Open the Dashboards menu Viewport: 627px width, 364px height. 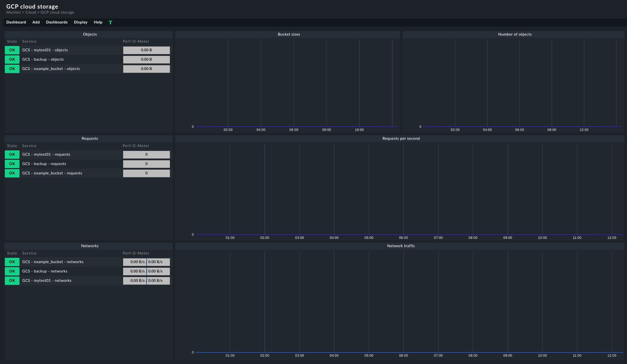57,22
